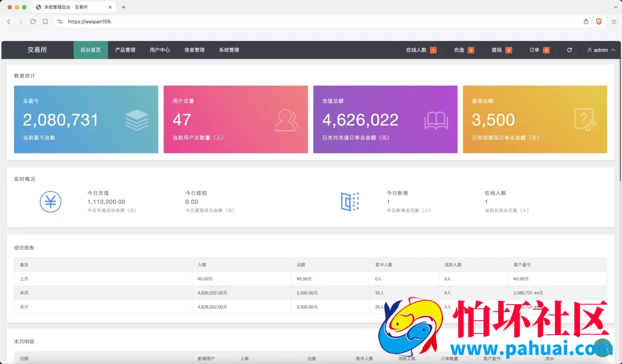Open site settings icon beside URL
Image resolution: width=622 pixels, height=364 pixels.
[x=60, y=22]
